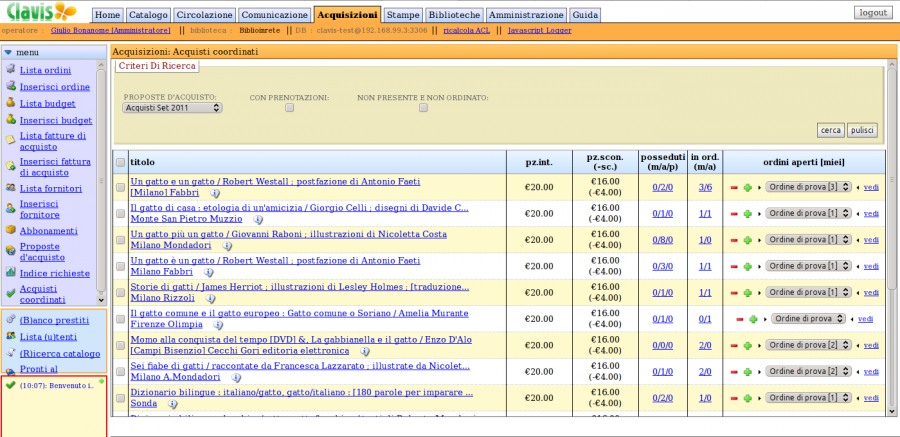Enable the Con prenotazioni checkbox

pos(289,108)
